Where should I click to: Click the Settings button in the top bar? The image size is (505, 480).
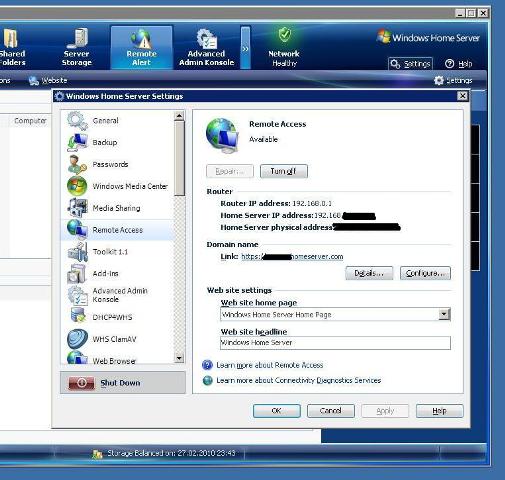tap(411, 64)
